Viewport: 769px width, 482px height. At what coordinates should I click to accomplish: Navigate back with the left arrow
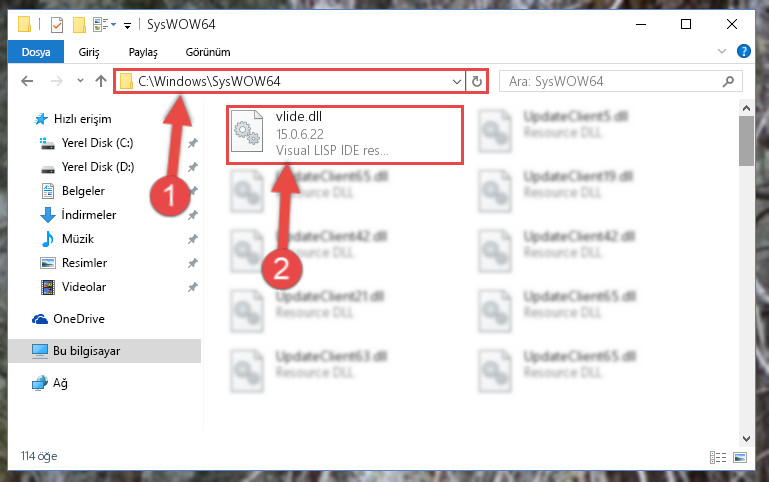tap(27, 81)
